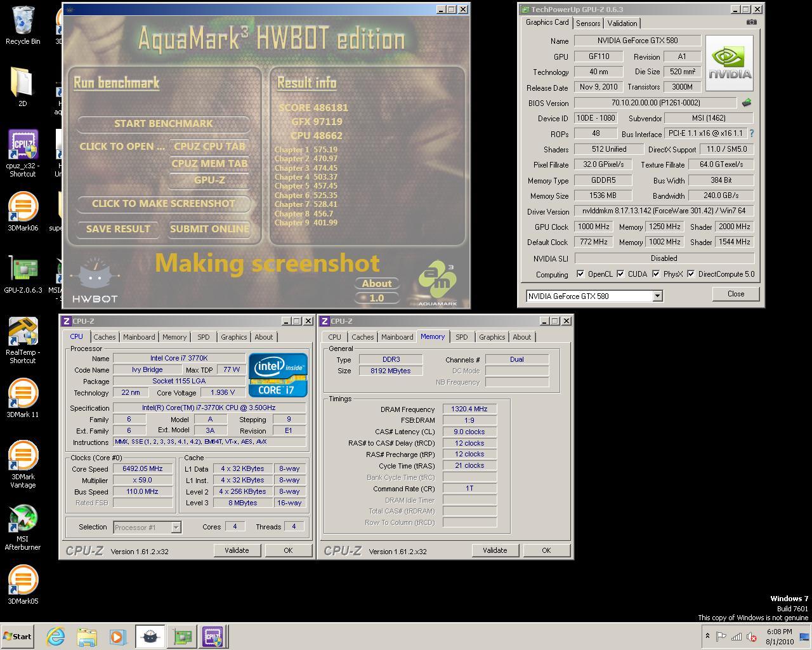Image resolution: width=812 pixels, height=650 pixels.
Task: Open the Recycle Bin desktop icon
Action: [23, 25]
